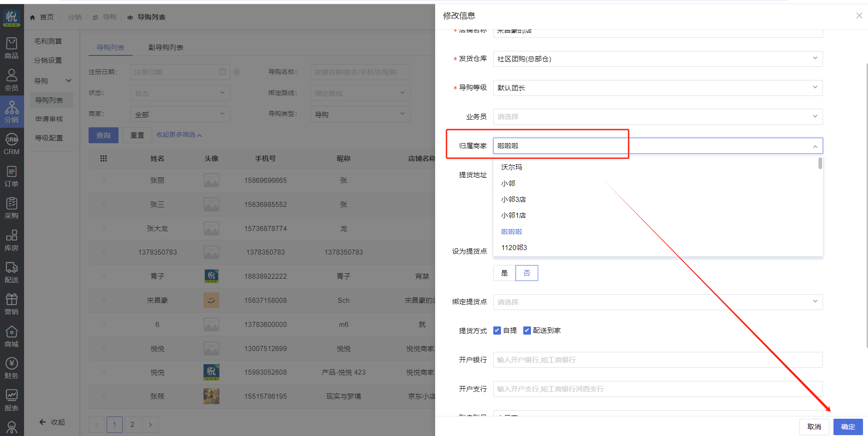Viewport: 868px width, 436px height.
Task: Open the 财务 sidebar module
Action: point(11,368)
